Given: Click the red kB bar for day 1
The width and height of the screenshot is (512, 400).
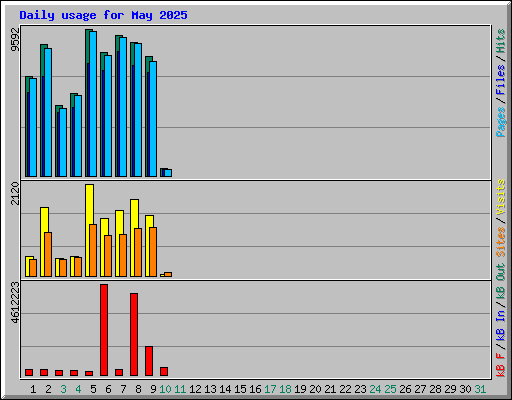Looking at the screenshot, I should pos(29,372).
